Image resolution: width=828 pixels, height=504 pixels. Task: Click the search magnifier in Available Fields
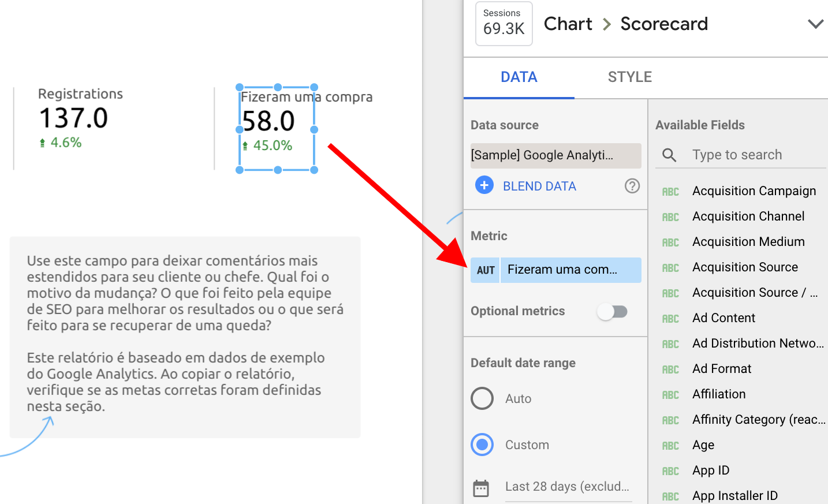pyautogui.click(x=669, y=155)
